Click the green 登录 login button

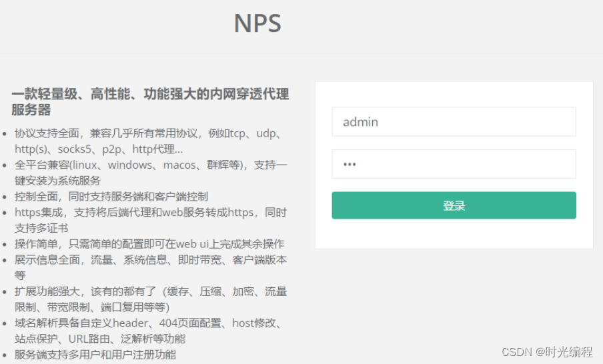click(454, 205)
